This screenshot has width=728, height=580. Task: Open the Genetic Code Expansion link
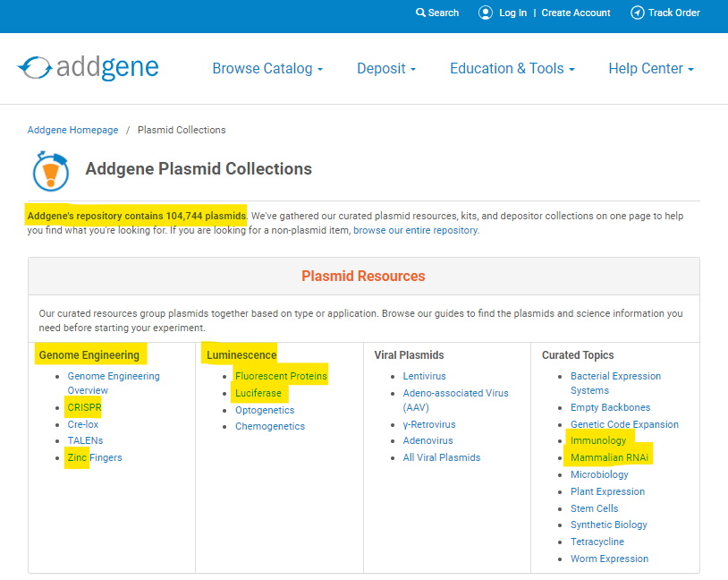[x=624, y=424]
